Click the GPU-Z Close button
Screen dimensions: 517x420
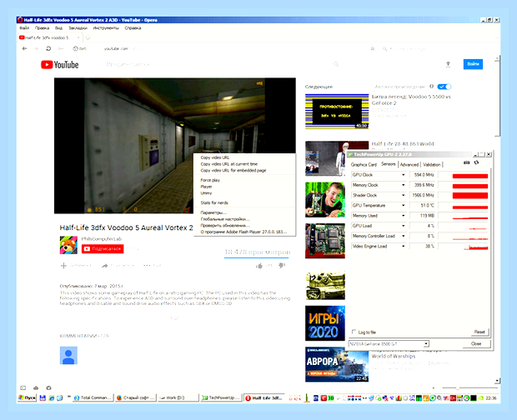click(476, 343)
